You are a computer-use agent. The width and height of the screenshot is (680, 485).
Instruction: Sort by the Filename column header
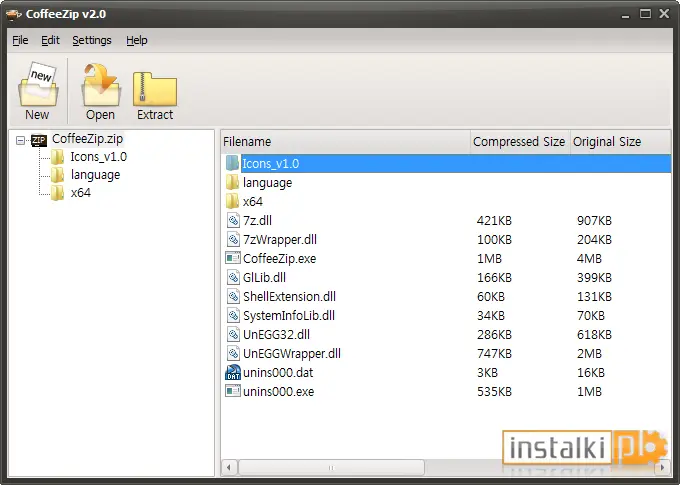coord(346,142)
